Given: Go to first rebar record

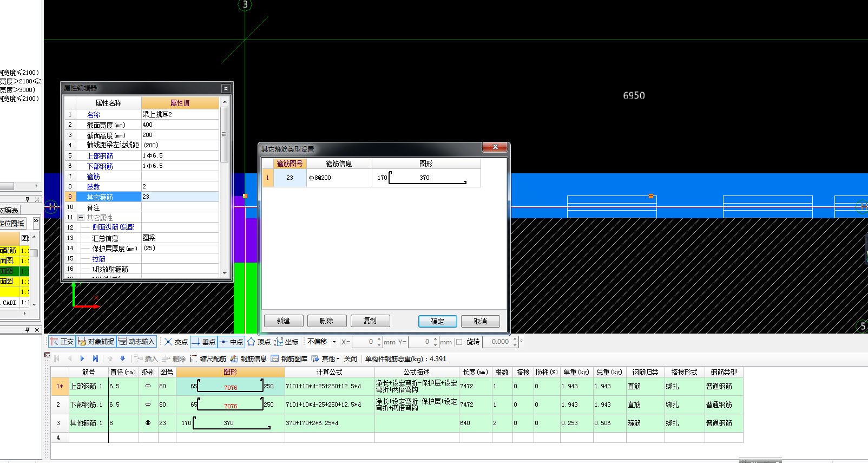Looking at the screenshot, I should [x=57, y=358].
